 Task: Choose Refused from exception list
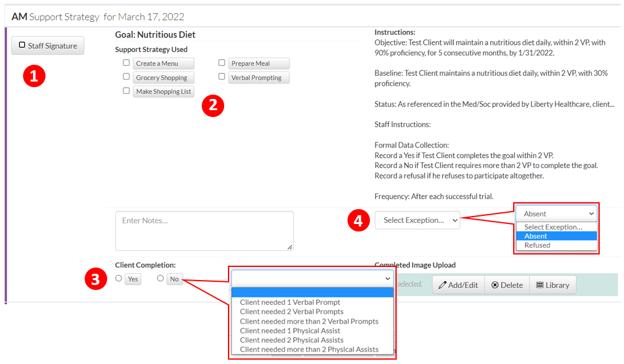pyautogui.click(x=537, y=245)
